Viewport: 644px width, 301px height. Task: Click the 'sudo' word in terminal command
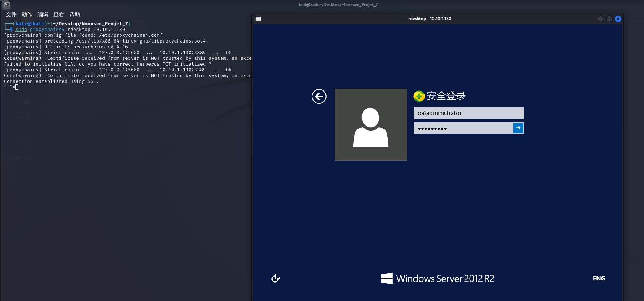(21, 30)
